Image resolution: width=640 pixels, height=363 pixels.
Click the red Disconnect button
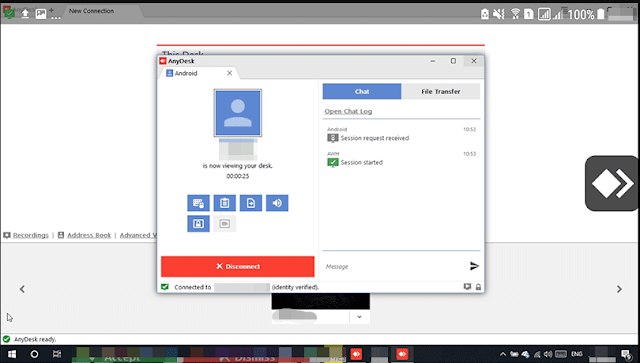[238, 266]
